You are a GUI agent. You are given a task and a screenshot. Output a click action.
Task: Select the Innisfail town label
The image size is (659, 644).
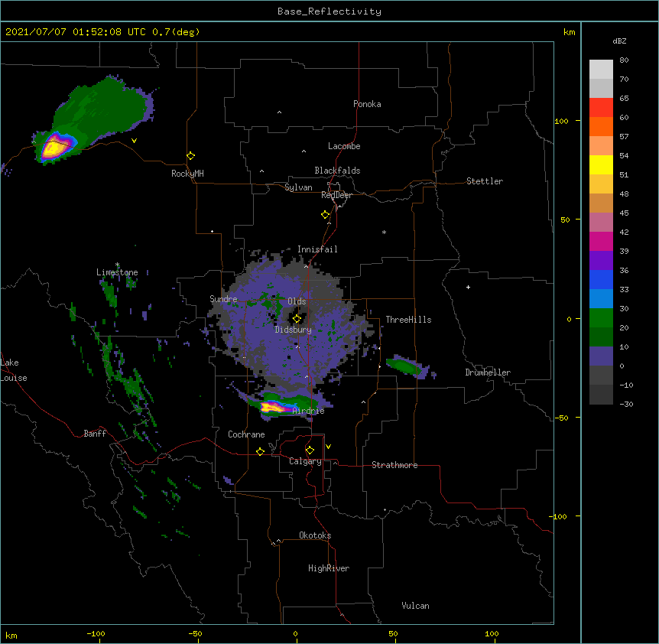317,249
